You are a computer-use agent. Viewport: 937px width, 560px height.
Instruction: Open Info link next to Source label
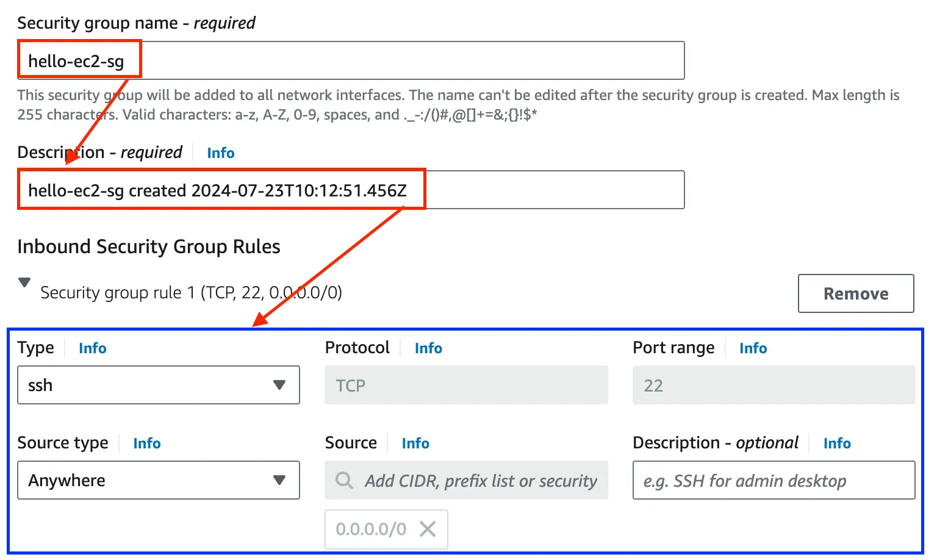415,443
